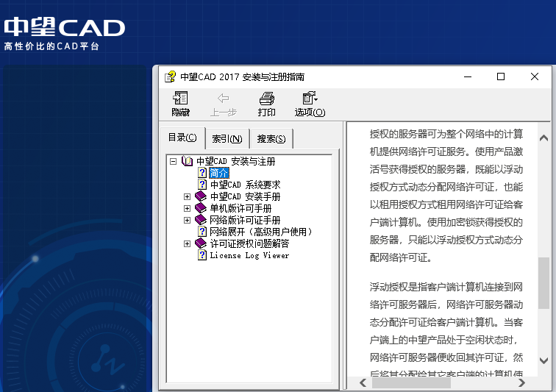This screenshot has height=392, width=556.
Task: Click the horizontal scrollbar right arrow
Action: coord(521,382)
